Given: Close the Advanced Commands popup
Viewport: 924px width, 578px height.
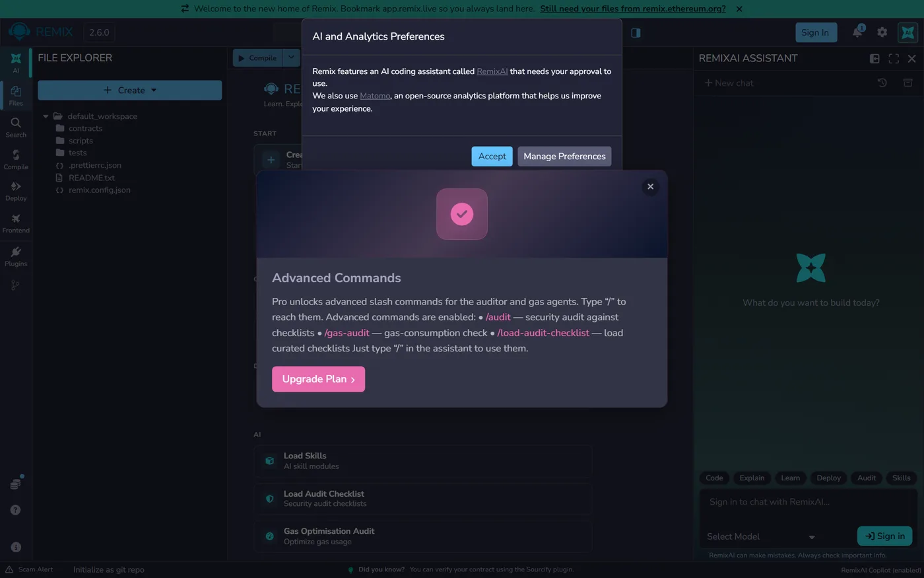Looking at the screenshot, I should click(651, 186).
